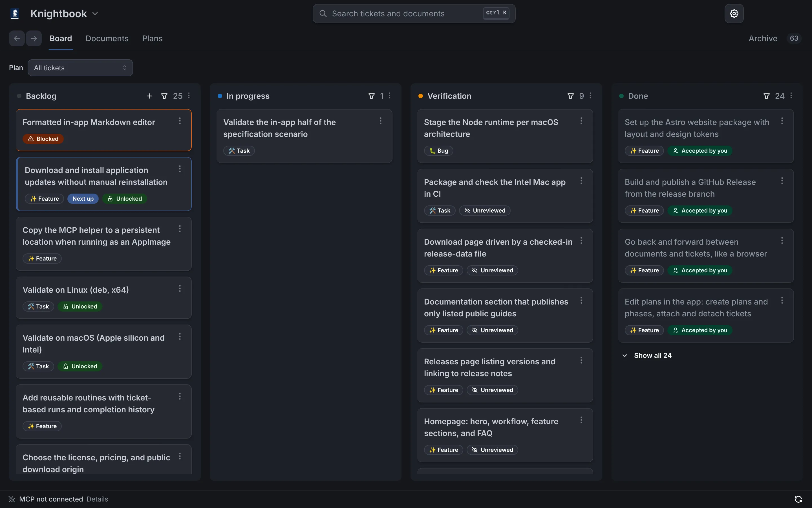Open menu for Validate on Linux card
812x508 pixels.
pyautogui.click(x=180, y=289)
